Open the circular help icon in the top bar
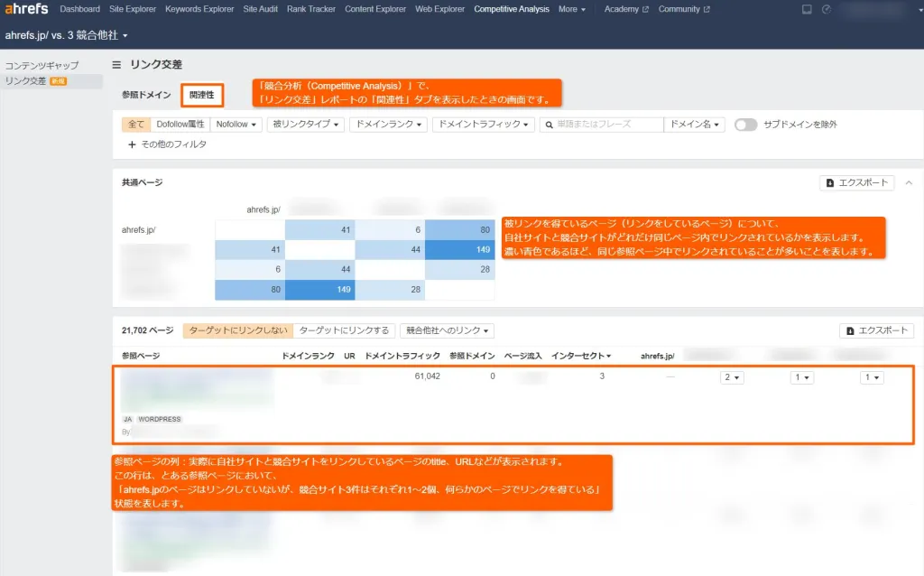The height and width of the screenshot is (576, 924). pyautogui.click(x=827, y=9)
